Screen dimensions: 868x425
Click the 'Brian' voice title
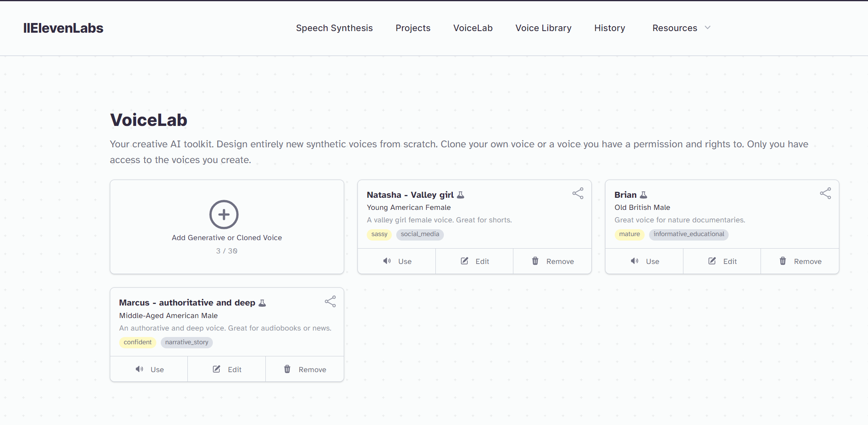point(625,195)
